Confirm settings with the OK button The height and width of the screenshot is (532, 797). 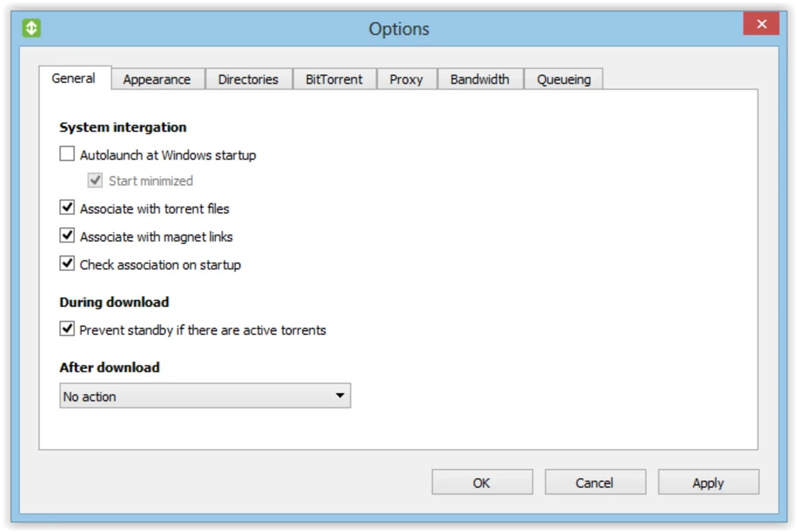click(x=482, y=482)
